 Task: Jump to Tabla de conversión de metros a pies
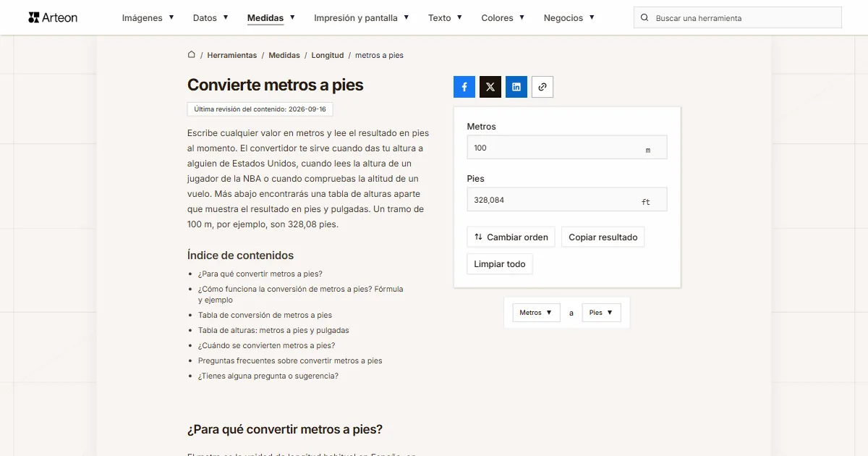(x=265, y=315)
